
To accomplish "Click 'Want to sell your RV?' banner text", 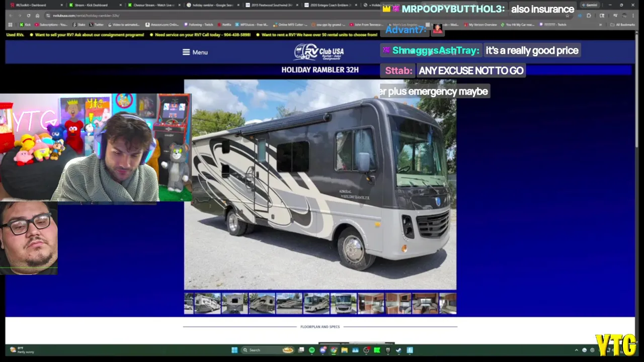I will click(89, 35).
